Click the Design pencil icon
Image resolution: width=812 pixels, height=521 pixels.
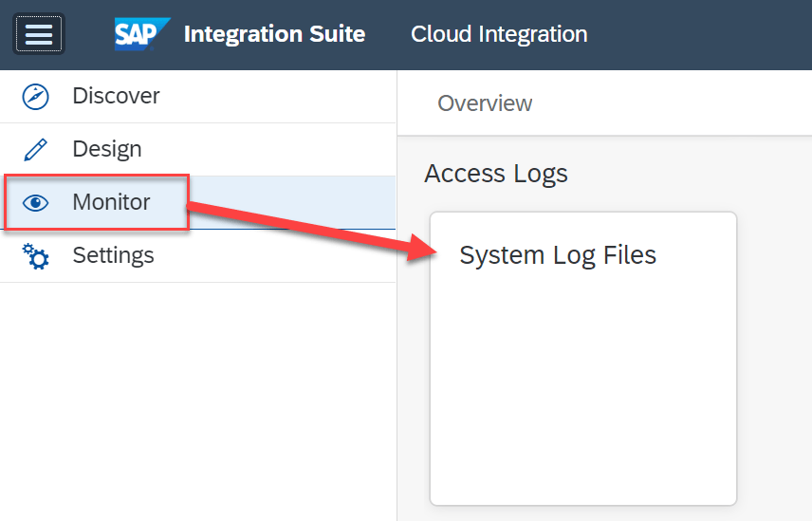(35, 150)
